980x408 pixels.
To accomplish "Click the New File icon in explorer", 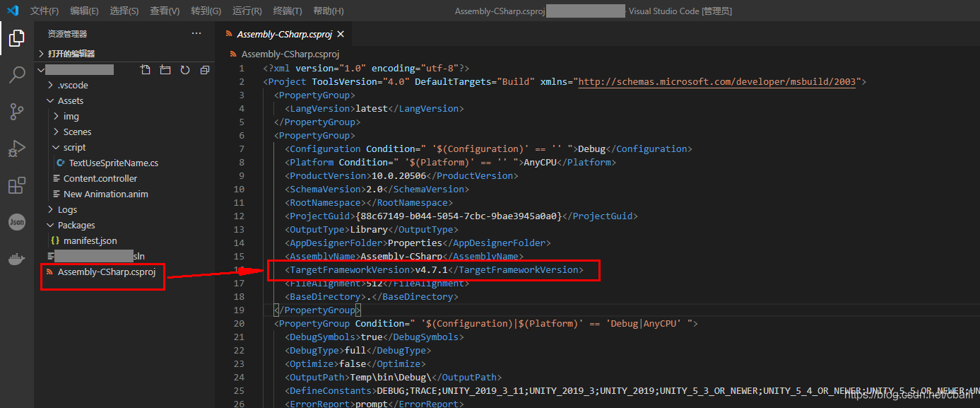I will click(x=146, y=70).
